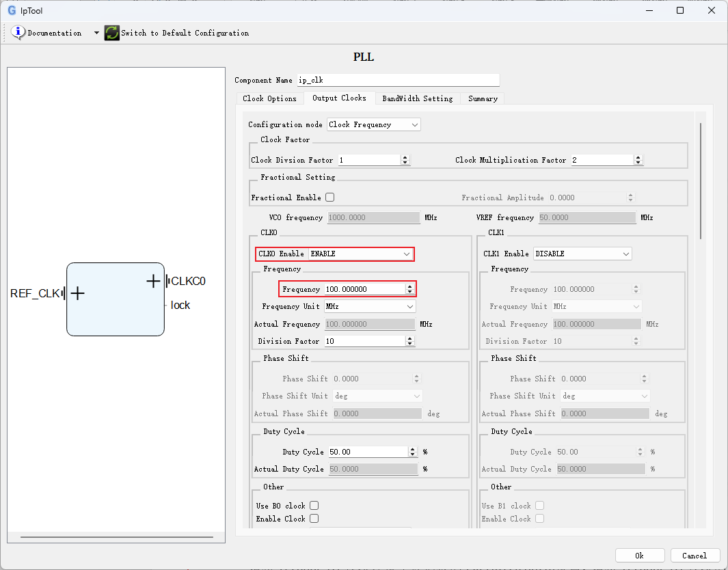728x570 pixels.
Task: Click the CLK1 Duty Cycle stepper arrows
Action: (x=641, y=452)
